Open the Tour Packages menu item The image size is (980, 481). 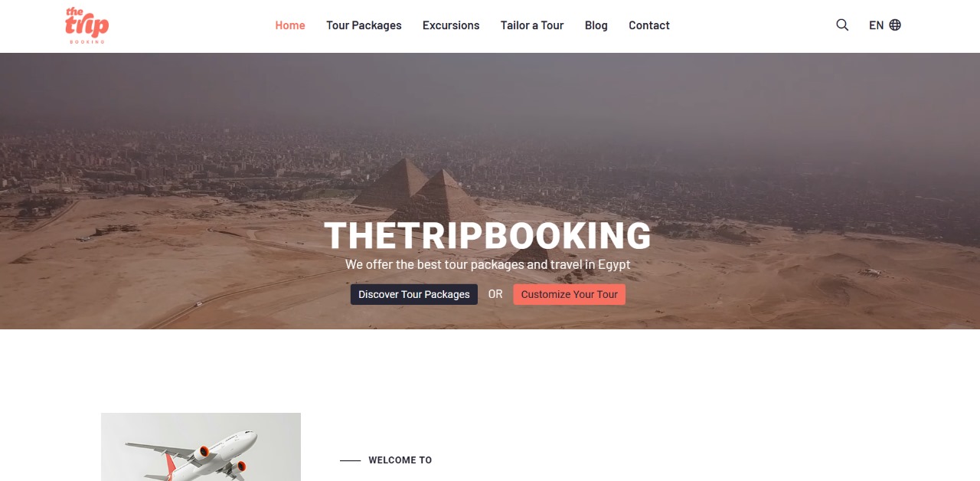pyautogui.click(x=364, y=25)
